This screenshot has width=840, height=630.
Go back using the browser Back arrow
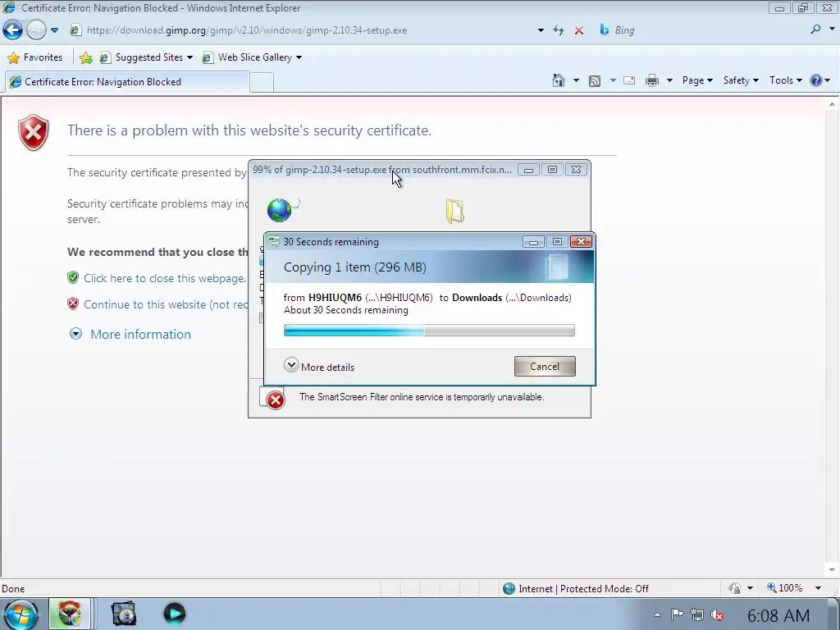(x=13, y=30)
